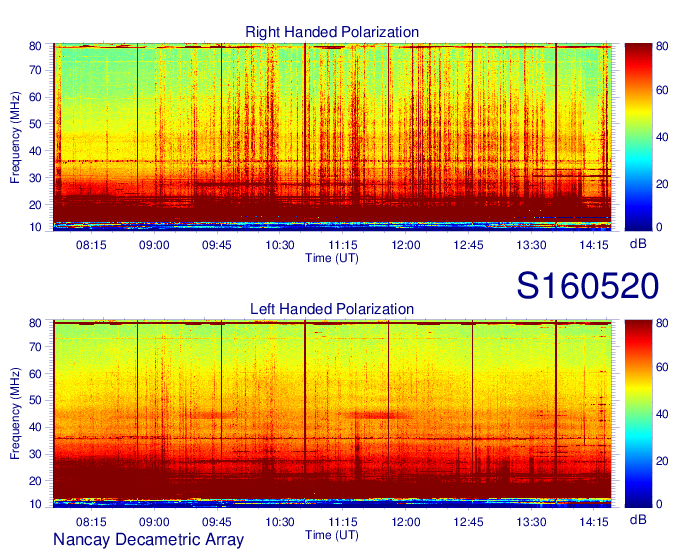This screenshot has height=552, width=680.
Task: Click the 0 dB tick on Right Handed color bar
Action: [659, 227]
